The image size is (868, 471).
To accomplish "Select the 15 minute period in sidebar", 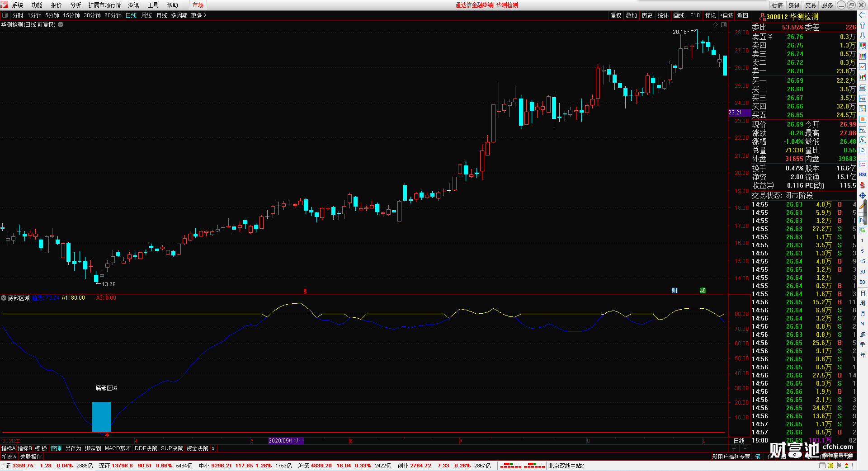I will click(x=863, y=261).
